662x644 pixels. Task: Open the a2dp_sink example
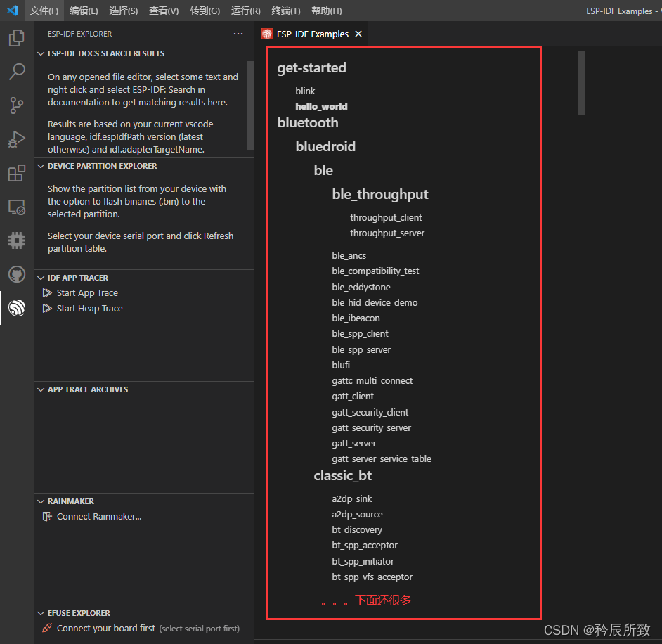coord(351,498)
